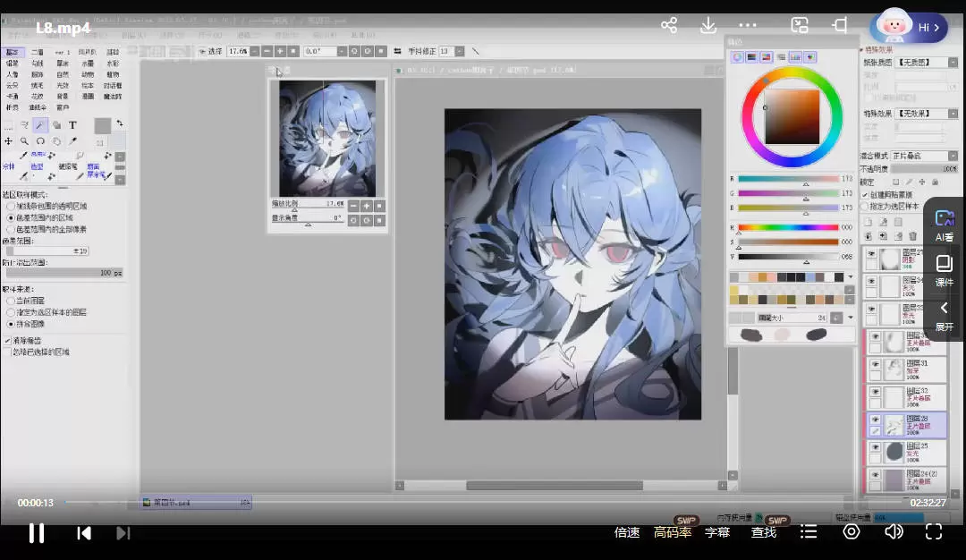Toggle 创建剪贴蒙版 checkbox
Image resolution: width=966 pixels, height=560 pixels.
tap(865, 195)
